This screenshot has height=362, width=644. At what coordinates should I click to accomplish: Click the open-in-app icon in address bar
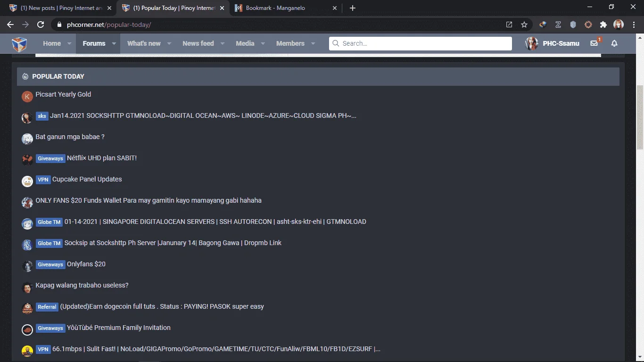pos(509,25)
